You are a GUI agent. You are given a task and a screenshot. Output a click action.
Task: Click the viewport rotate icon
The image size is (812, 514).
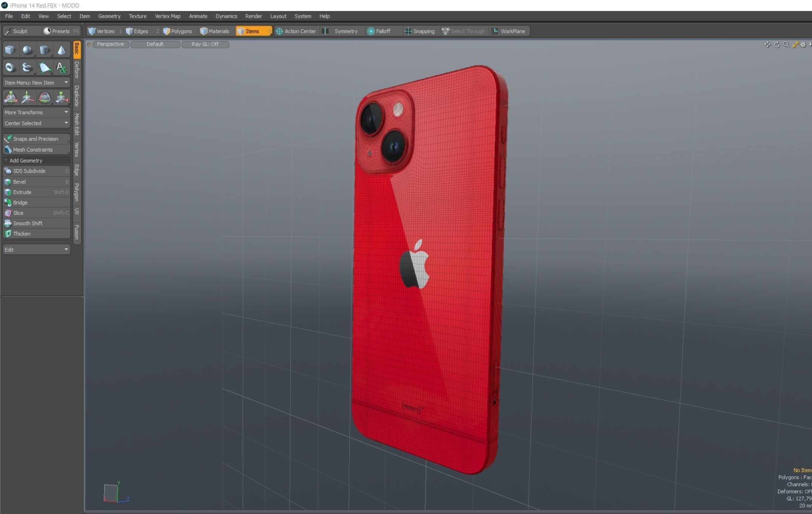[777, 45]
